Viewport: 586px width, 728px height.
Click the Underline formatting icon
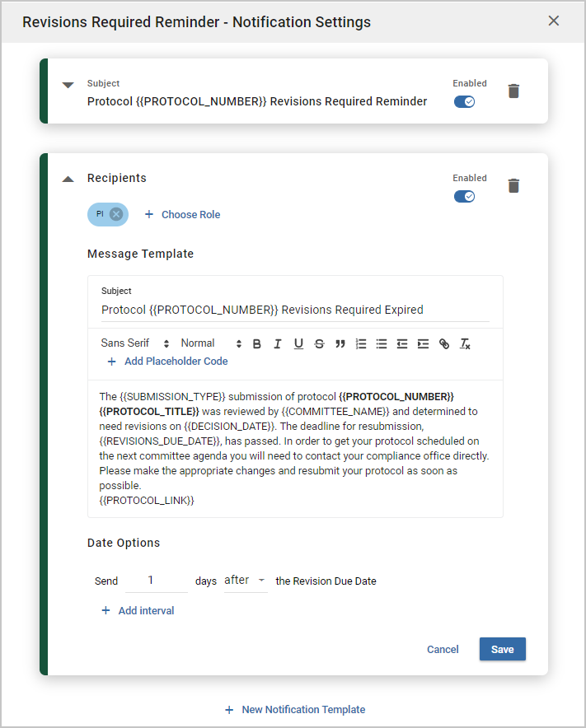point(298,343)
